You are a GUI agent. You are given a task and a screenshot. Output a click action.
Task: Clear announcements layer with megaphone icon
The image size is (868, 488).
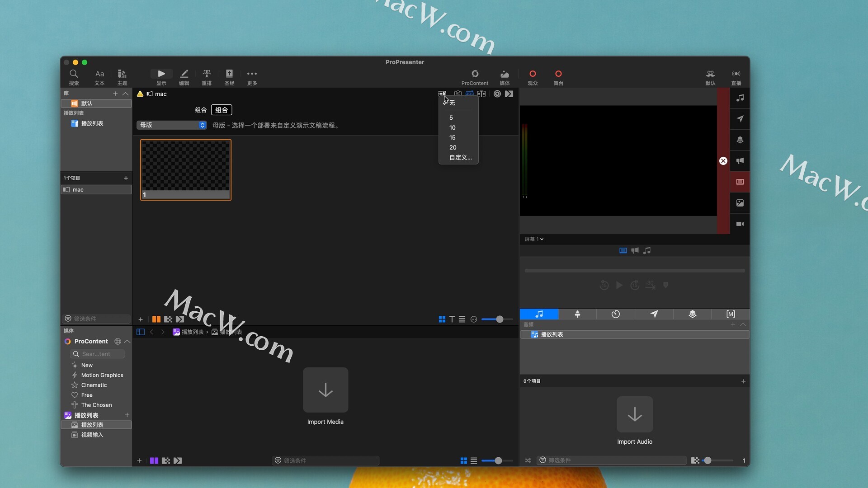(x=740, y=161)
